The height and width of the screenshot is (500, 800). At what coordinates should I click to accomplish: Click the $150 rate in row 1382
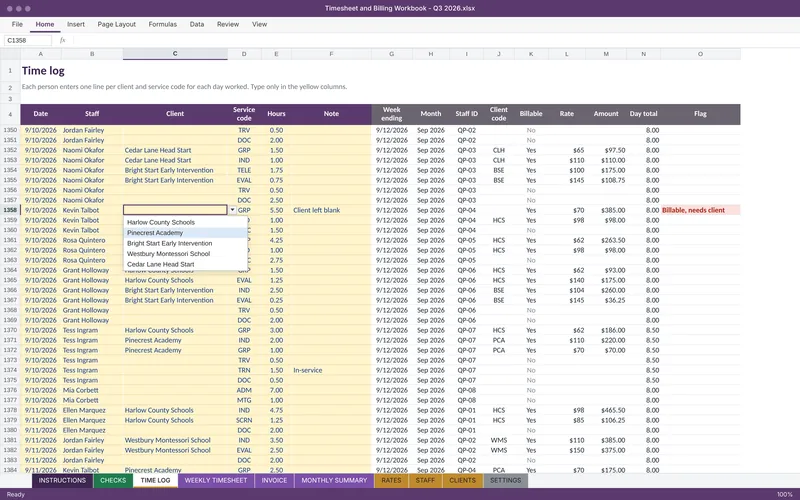coord(567,450)
